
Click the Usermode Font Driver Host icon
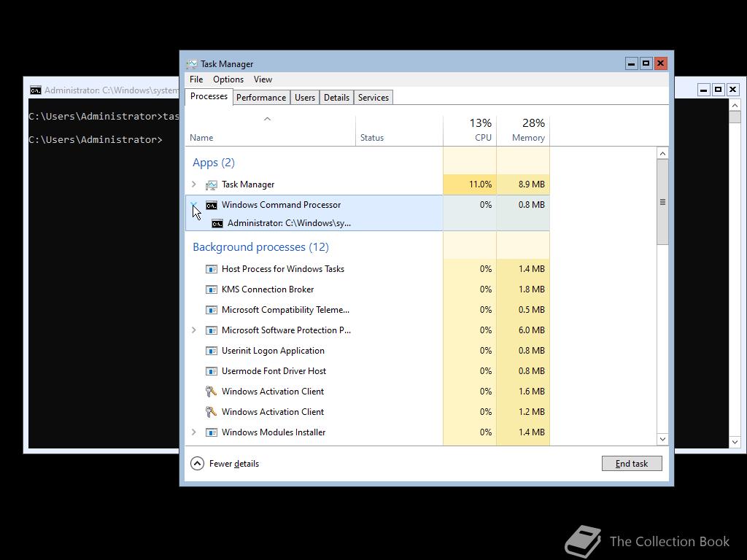[212, 371]
